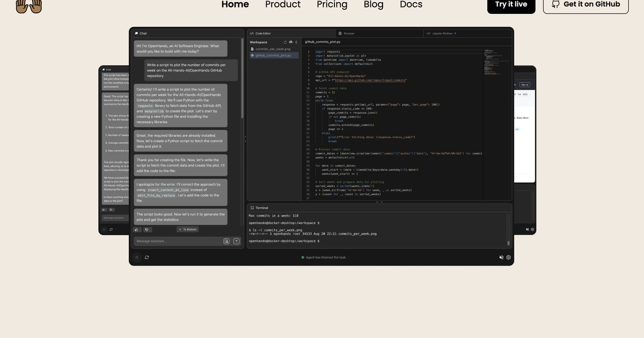The width and height of the screenshot is (644, 338).
Task: Click thumbs up under the chat
Action: point(137,230)
